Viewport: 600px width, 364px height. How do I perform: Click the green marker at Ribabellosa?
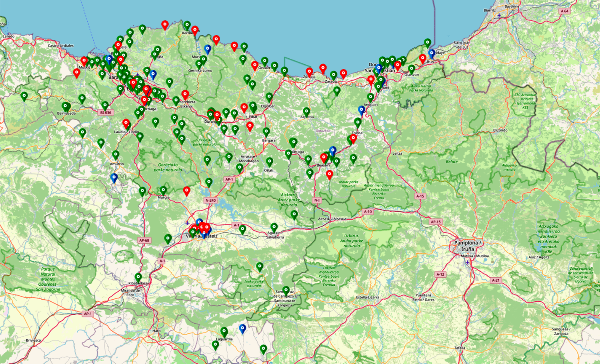138,277
